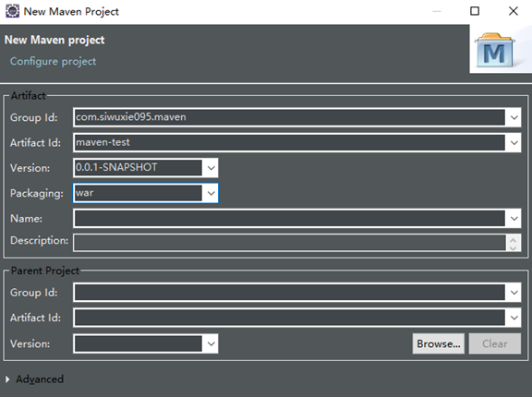Screen dimensions: 532x397
Task: Open the Parent Project Group Id dropdown
Action: pyautogui.click(x=514, y=293)
